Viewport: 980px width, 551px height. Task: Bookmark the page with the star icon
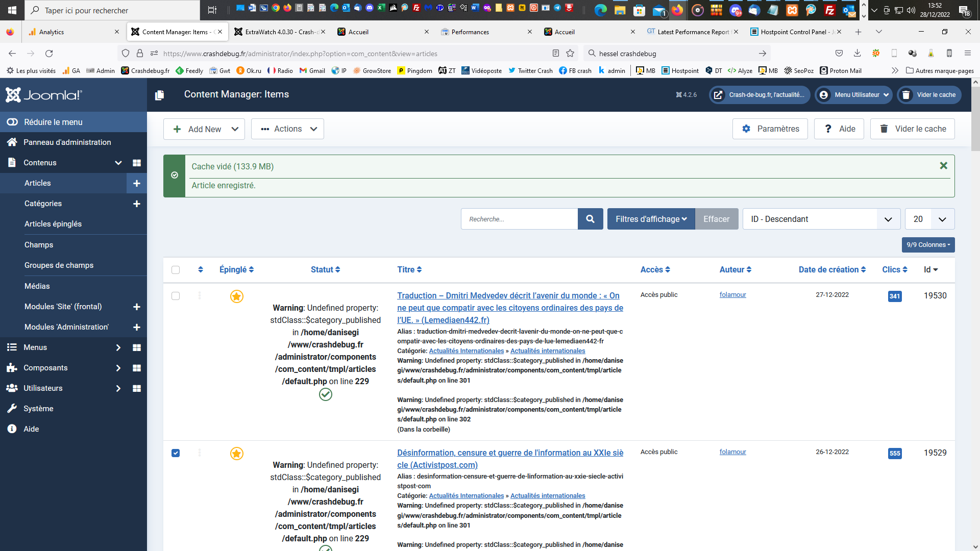click(570, 54)
